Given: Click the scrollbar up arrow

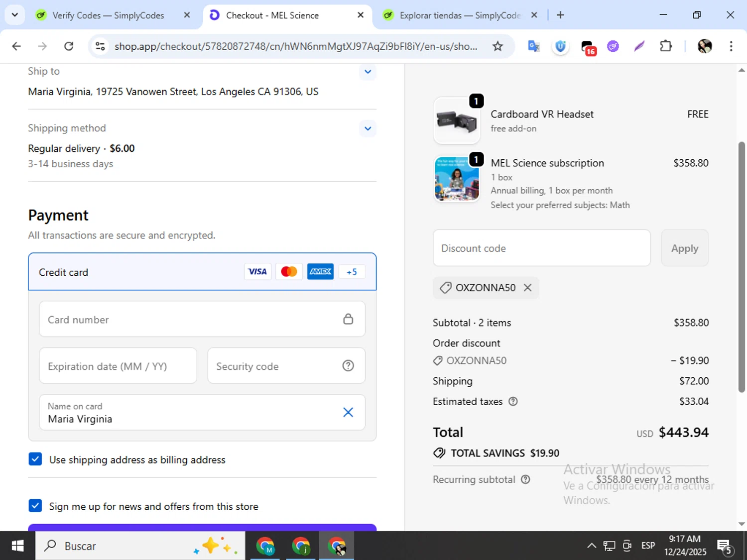Looking at the screenshot, I should [x=742, y=70].
